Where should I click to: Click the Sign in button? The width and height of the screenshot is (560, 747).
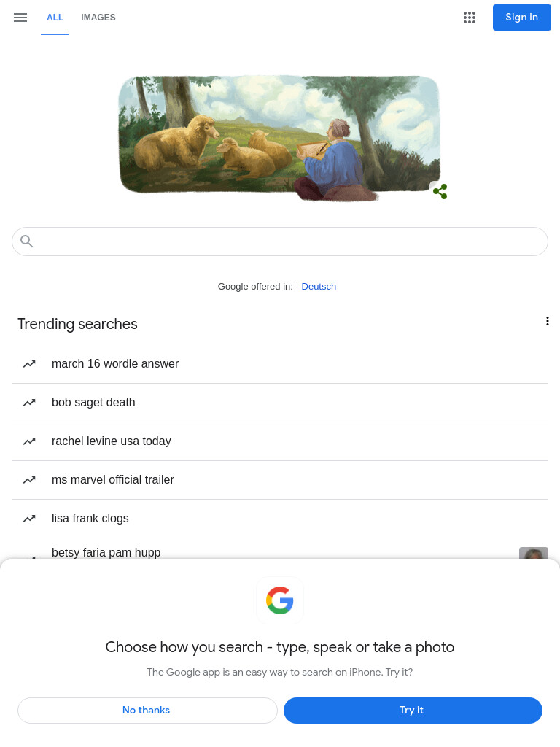522,18
